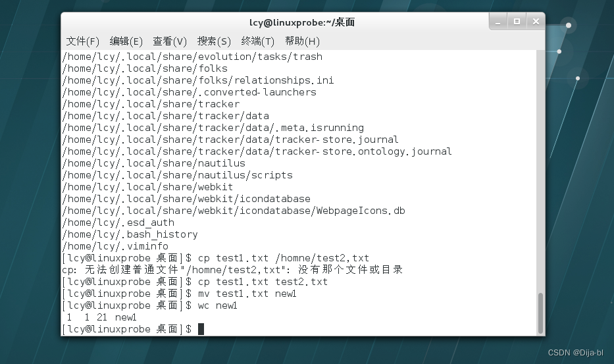Image resolution: width=614 pixels, height=364 pixels.
Task: Open the 编辑(E) menu
Action: [x=126, y=41]
